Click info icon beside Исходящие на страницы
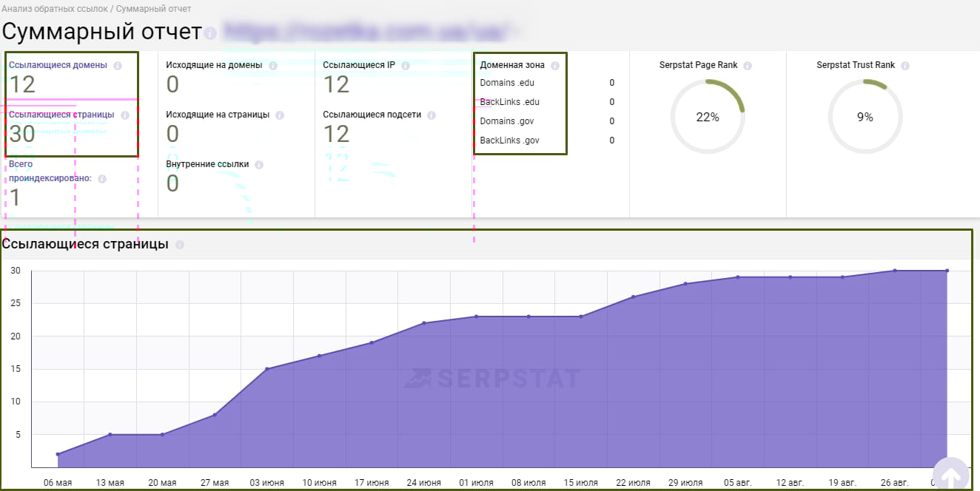The image size is (980, 491). click(x=281, y=115)
